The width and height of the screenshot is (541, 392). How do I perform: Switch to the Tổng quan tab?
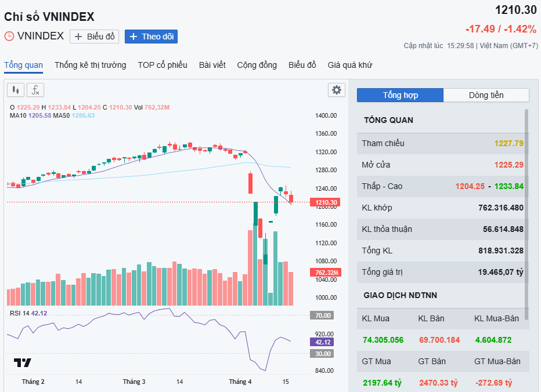pyautogui.click(x=23, y=65)
